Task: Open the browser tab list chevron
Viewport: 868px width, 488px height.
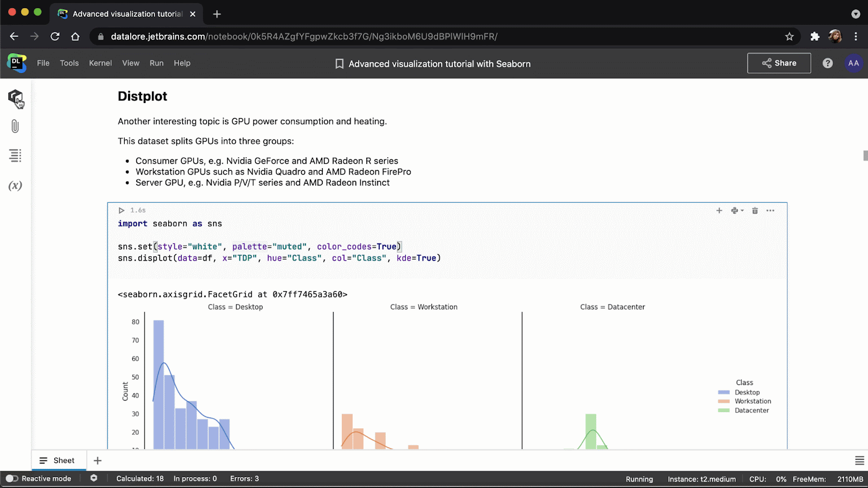Action: click(856, 14)
